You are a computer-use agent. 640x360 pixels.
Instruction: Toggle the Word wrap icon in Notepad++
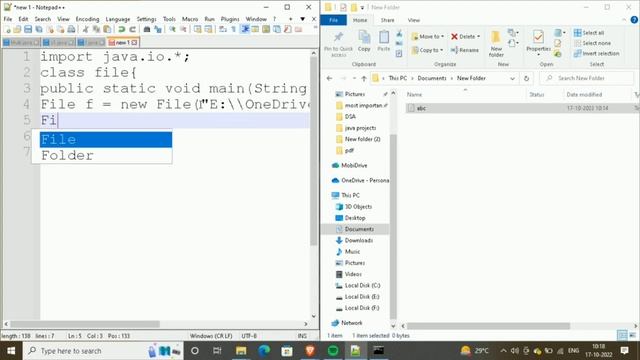coord(222,29)
